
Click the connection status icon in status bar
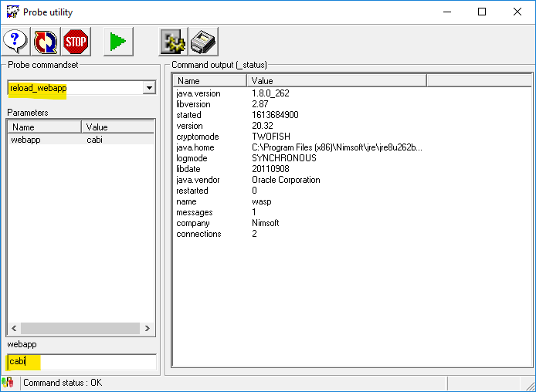[x=8, y=383]
